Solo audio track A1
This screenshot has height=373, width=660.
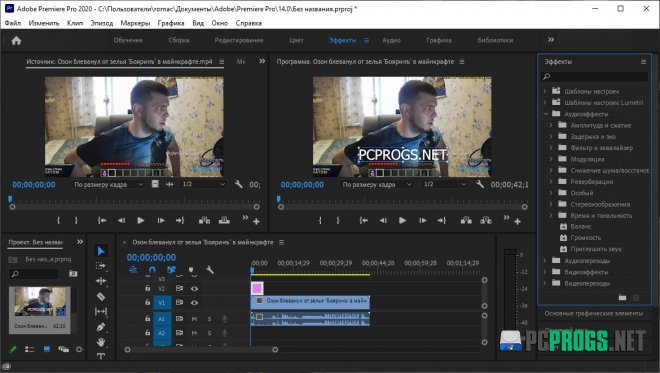click(x=209, y=319)
